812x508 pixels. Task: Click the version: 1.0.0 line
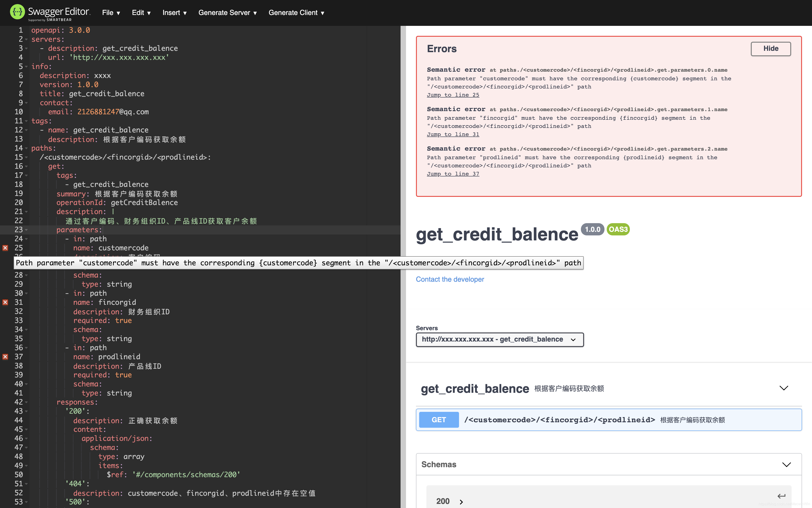[x=69, y=85]
